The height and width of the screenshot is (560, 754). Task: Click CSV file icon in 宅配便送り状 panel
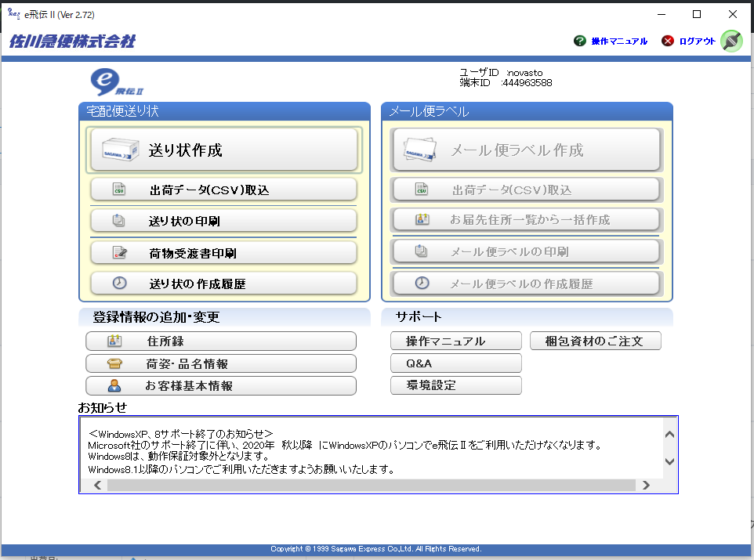click(x=119, y=190)
